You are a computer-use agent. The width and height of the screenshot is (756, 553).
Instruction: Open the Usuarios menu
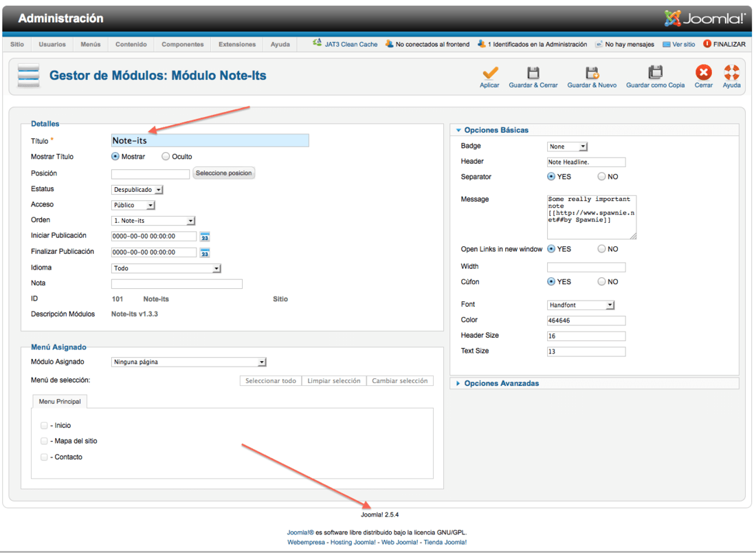[52, 44]
